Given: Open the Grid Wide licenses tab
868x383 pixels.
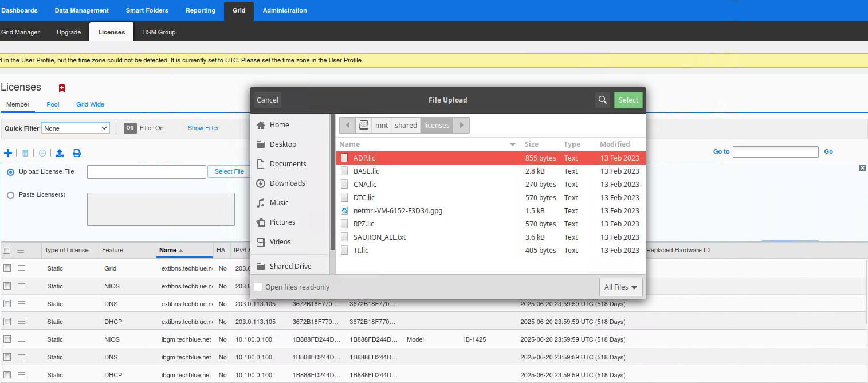Looking at the screenshot, I should (90, 104).
